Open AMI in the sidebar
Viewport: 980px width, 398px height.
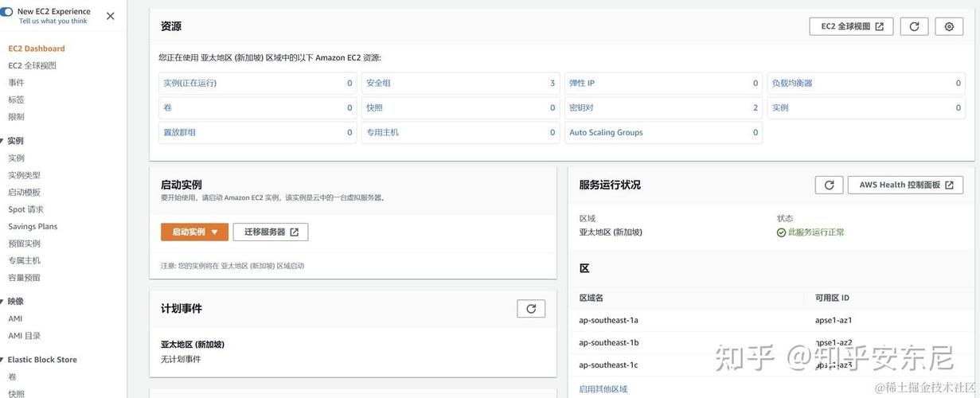point(15,318)
